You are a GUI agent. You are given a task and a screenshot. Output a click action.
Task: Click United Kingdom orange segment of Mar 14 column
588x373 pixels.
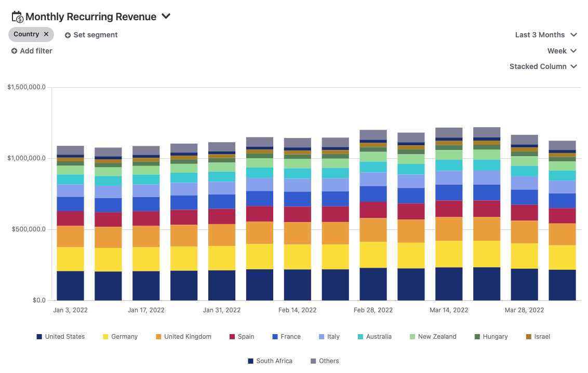(449, 229)
